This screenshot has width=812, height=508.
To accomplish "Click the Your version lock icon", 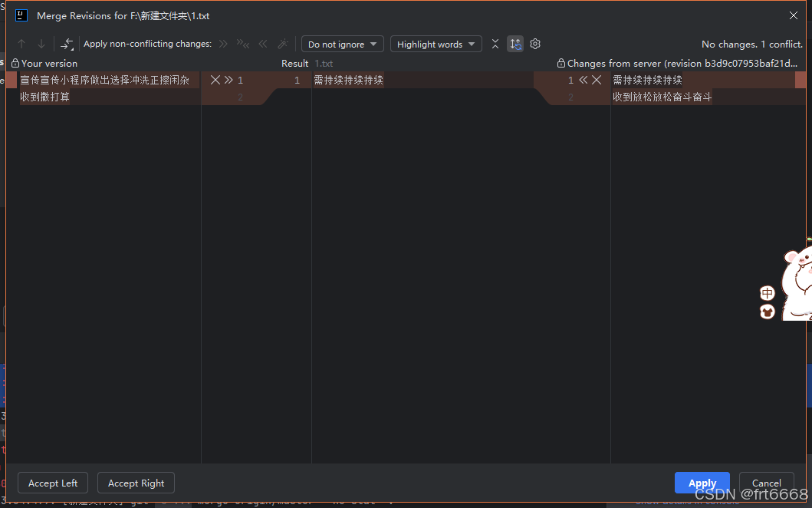I will (x=15, y=63).
